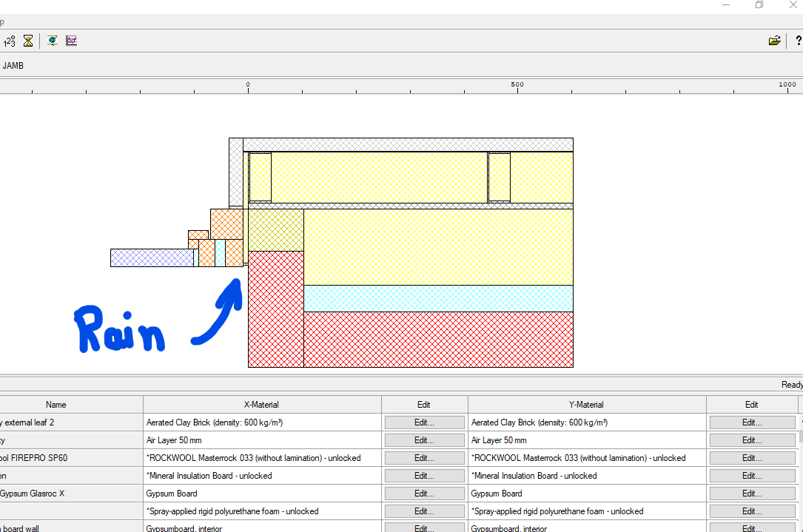Click the X-Material column header
This screenshot has width=803, height=532.
pos(262,405)
